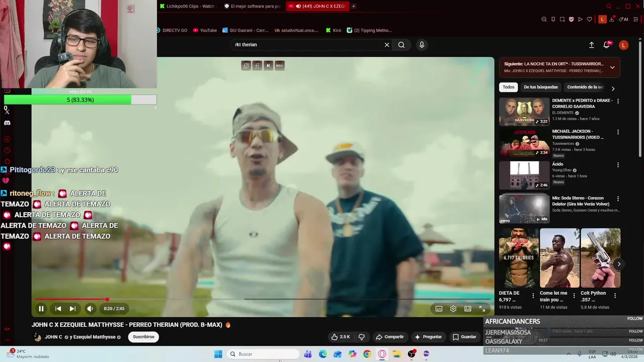Run search with magnifier button
The height and width of the screenshot is (362, 644).
tap(401, 45)
